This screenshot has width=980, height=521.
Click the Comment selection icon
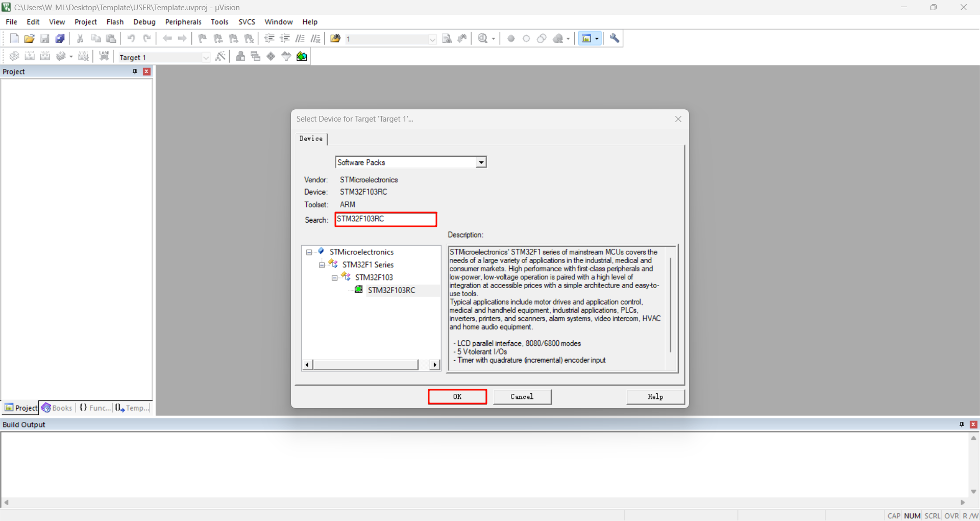300,38
